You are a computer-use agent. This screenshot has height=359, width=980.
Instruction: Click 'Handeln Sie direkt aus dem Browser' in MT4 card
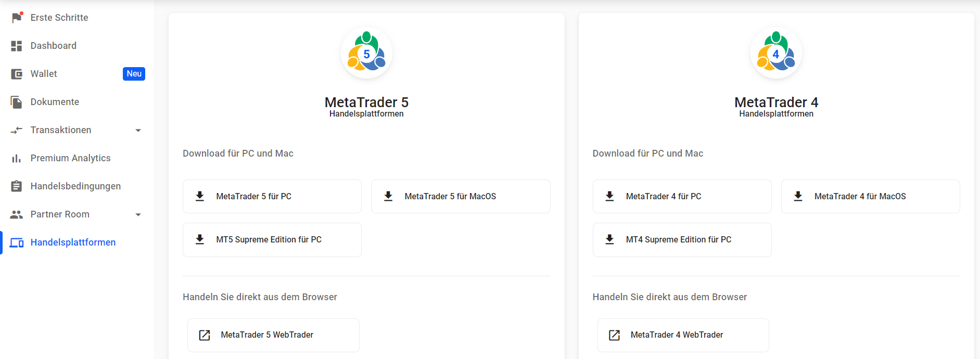coord(670,297)
